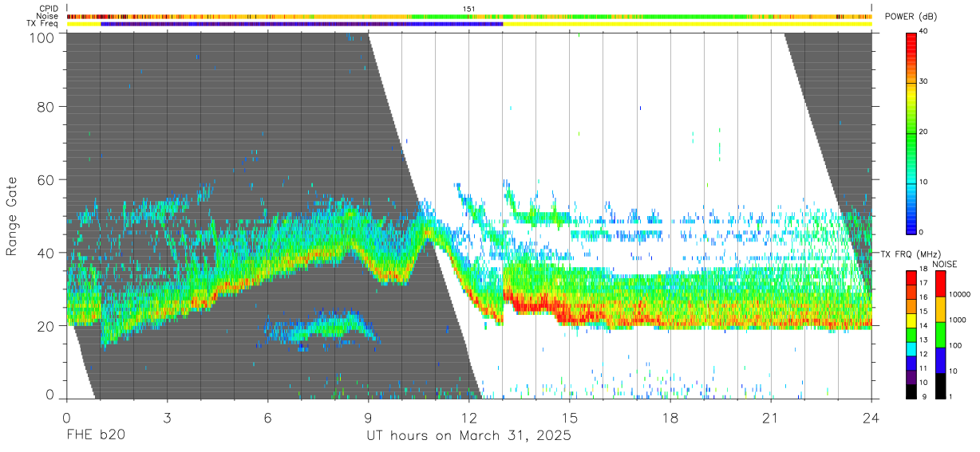Click the '18' UT hour tick label
Screen dimensions: 980x452
670,418
